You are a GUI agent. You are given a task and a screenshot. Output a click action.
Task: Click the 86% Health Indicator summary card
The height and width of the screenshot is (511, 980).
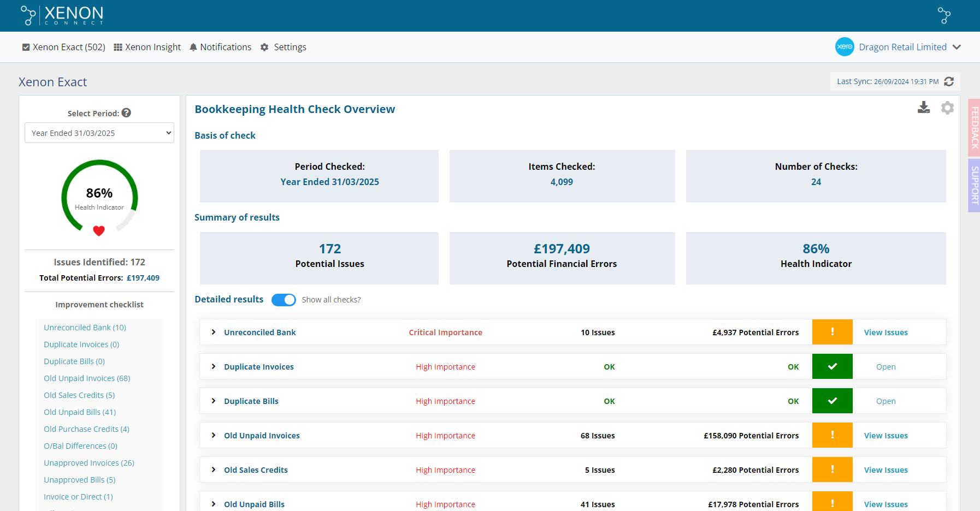pos(816,258)
